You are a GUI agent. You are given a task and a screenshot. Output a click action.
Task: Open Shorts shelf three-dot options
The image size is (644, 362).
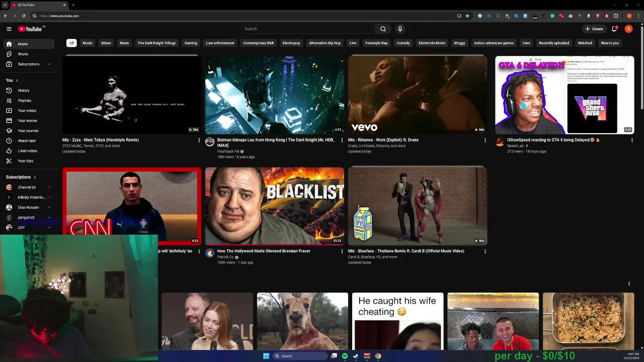point(629,284)
